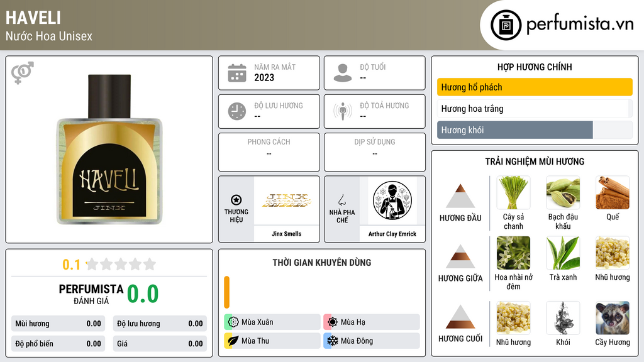Click the Jinx Smells brand logo
This screenshot has width=644, height=362.
(x=286, y=200)
